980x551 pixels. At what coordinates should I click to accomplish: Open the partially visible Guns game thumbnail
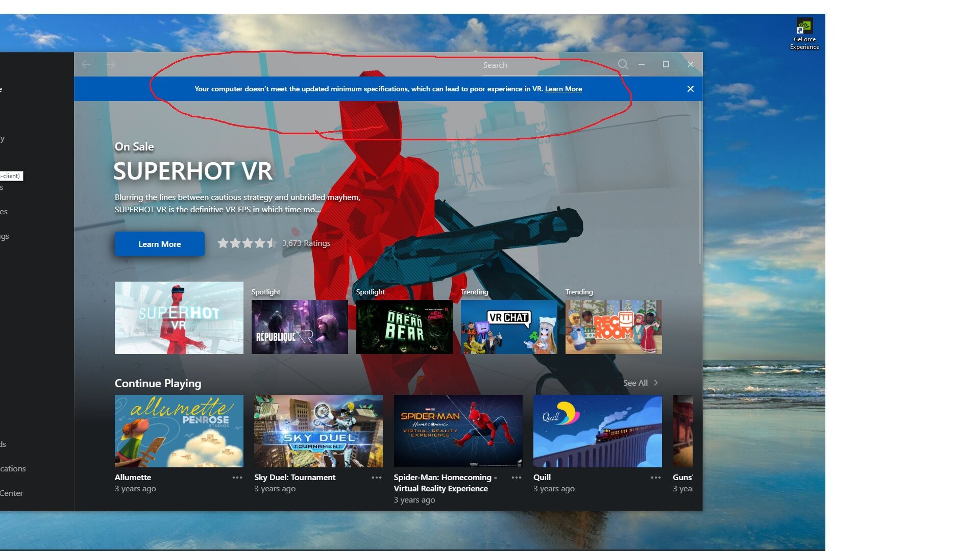[x=683, y=431]
